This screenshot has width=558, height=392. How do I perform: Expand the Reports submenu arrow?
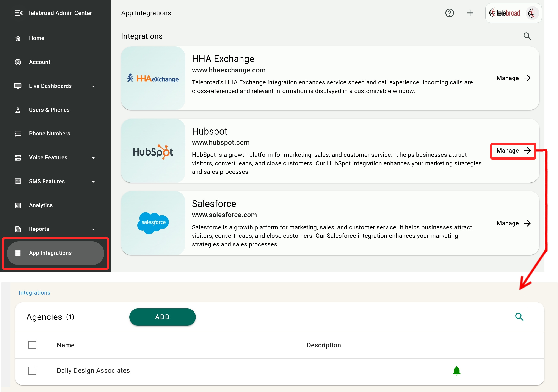click(93, 229)
